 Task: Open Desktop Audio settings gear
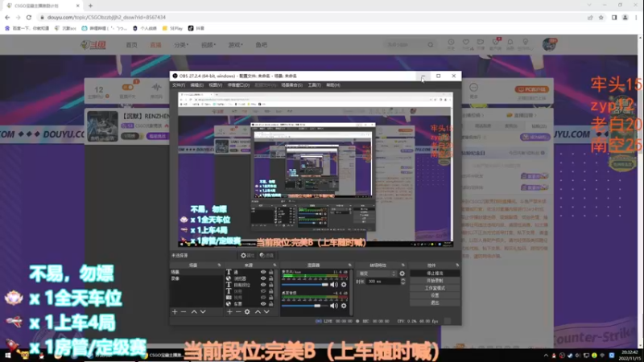click(x=344, y=306)
